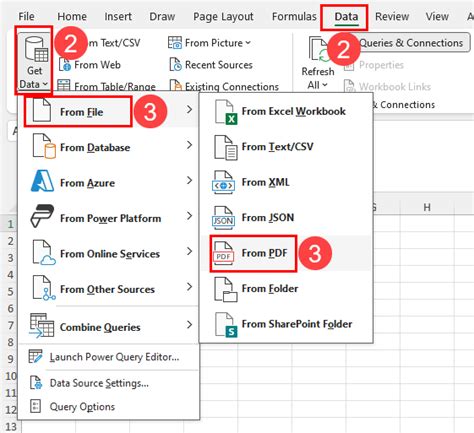Select the From PDF file icon
Image resolution: width=474 pixels, height=433 pixels.
(x=224, y=253)
